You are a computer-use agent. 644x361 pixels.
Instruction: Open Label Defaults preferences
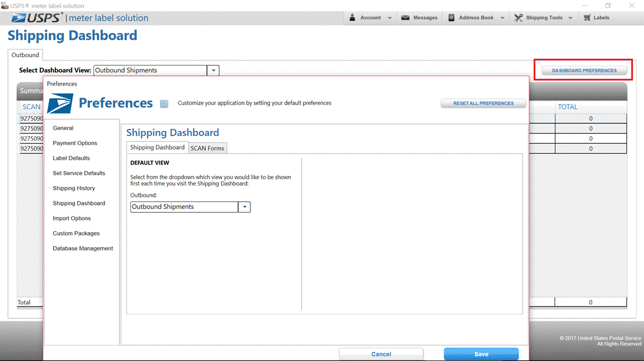(71, 158)
